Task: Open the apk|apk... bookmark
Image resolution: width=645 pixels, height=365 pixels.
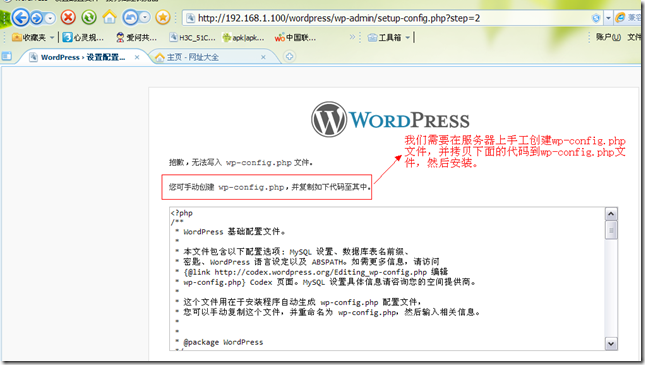Action: pyautogui.click(x=243, y=37)
